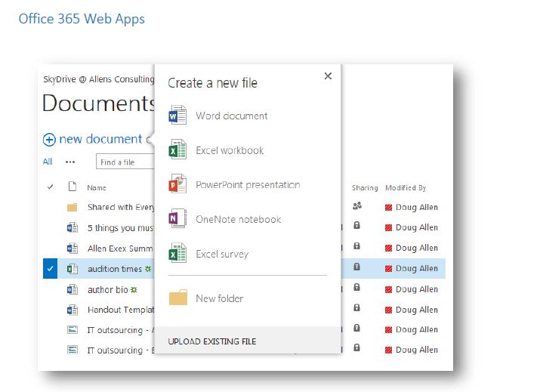543x392 pixels.
Task: Choose OneNote notebook from create menu
Action: coord(238,219)
